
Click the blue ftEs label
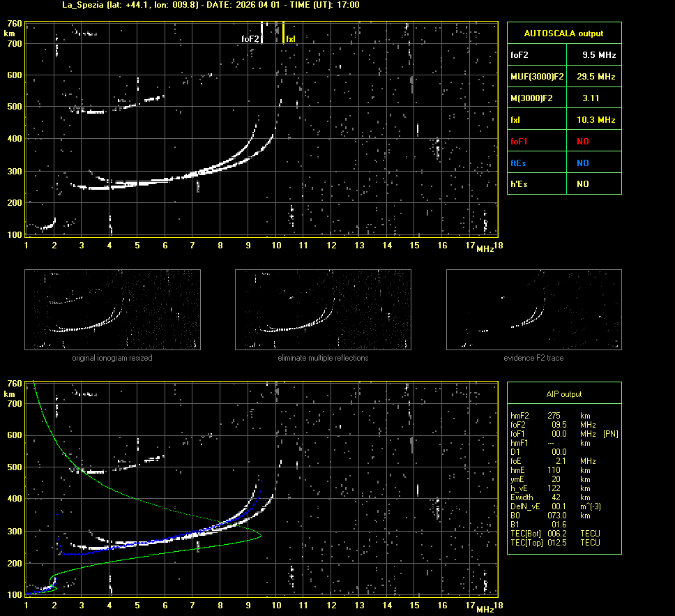click(x=519, y=163)
